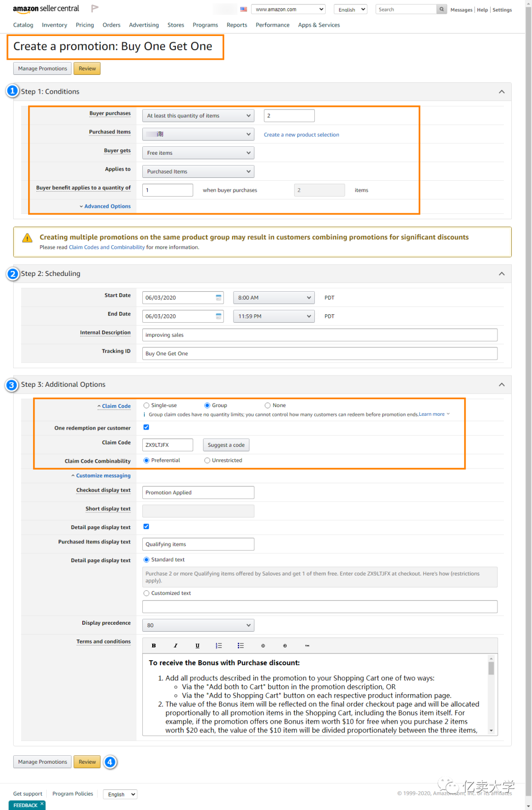Select Single-use claim code option

pos(146,405)
